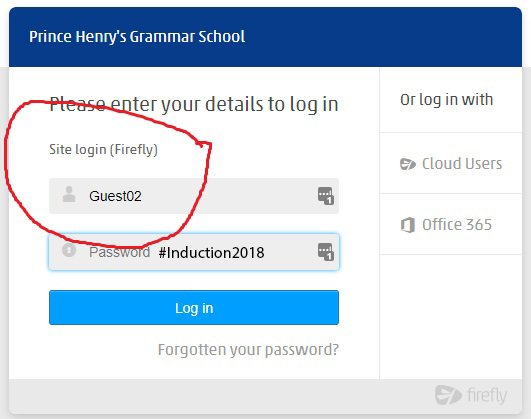Click the 'Or log in with' heading
Viewport: 531px width, 419px height.
point(446,100)
